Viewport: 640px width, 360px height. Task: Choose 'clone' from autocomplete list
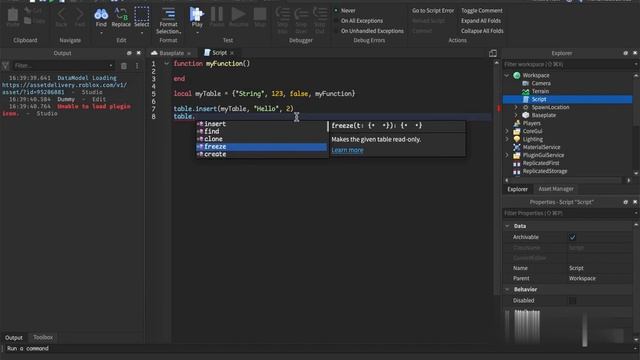tap(262, 139)
